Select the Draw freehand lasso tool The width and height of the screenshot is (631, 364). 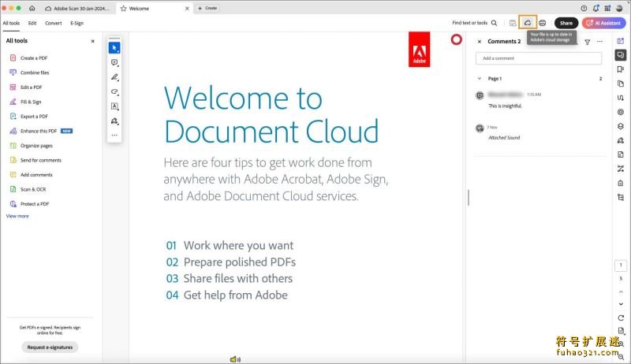coord(114,91)
